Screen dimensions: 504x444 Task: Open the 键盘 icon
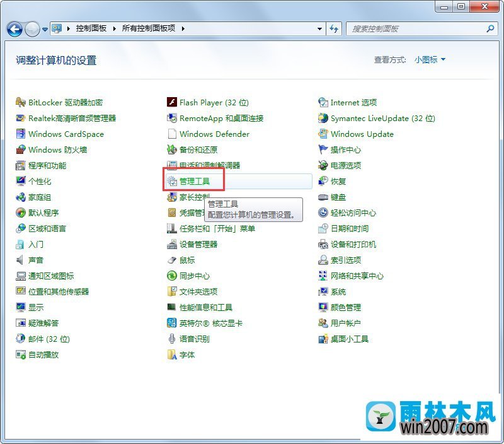[x=323, y=197]
